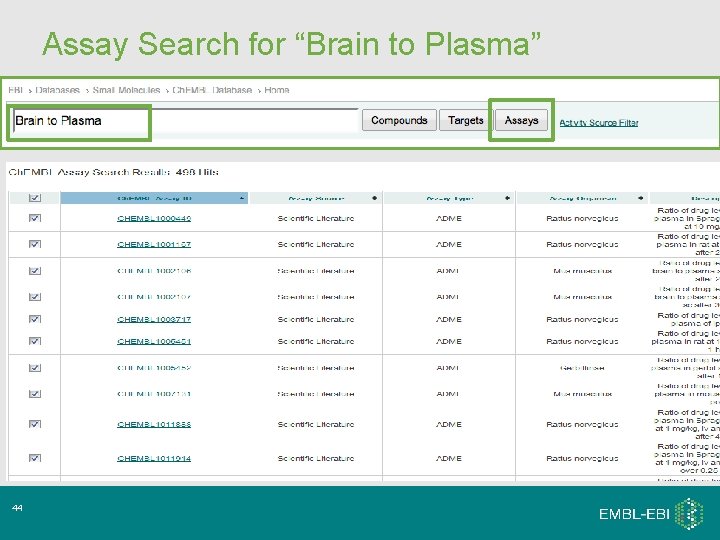
Task: Uncheck the checkbox for CHEMBL1011858 row
Action: tap(35, 424)
